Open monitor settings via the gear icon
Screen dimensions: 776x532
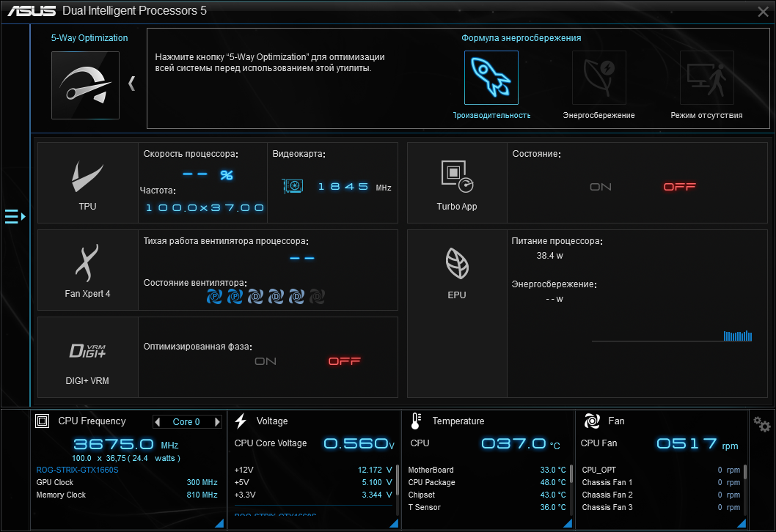click(761, 424)
